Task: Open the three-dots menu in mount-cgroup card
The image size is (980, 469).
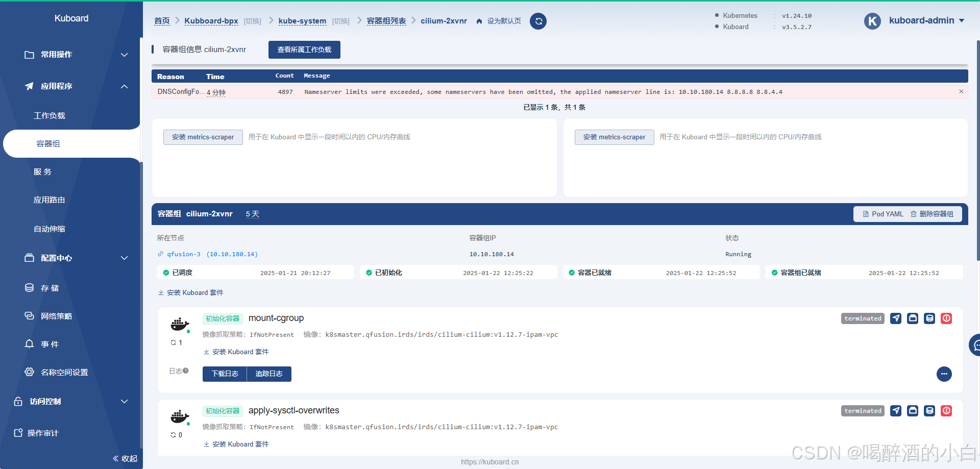Action: click(x=944, y=374)
